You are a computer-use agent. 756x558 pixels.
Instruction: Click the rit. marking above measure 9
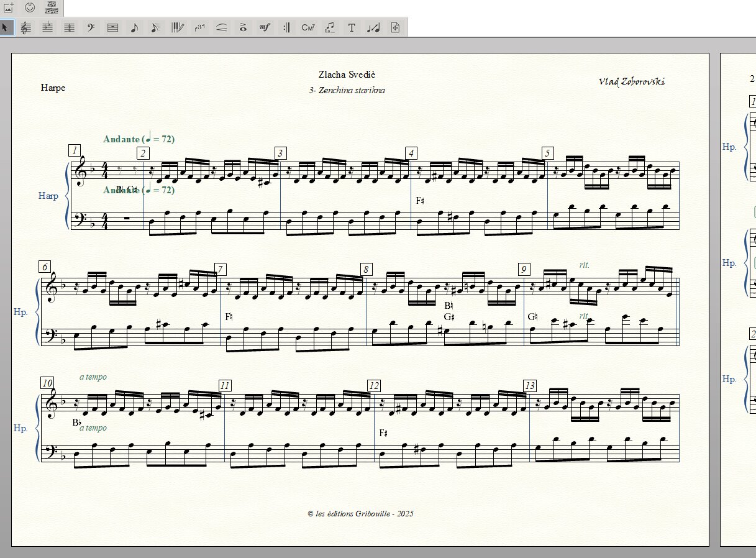tap(584, 265)
